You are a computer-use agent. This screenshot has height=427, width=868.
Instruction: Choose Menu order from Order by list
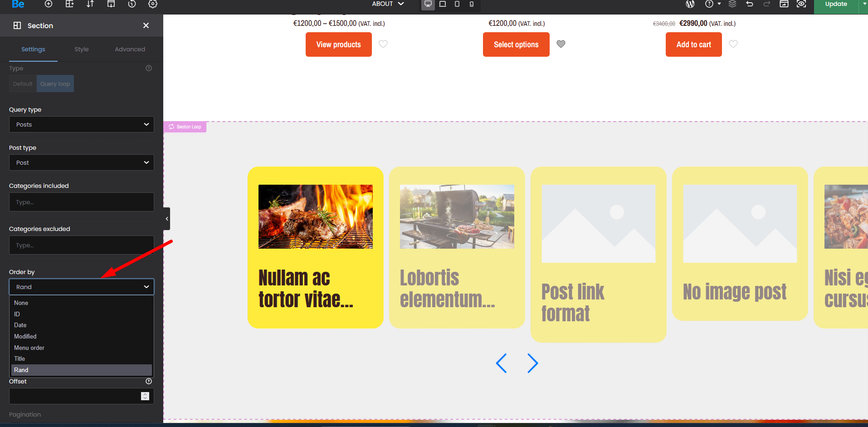29,348
